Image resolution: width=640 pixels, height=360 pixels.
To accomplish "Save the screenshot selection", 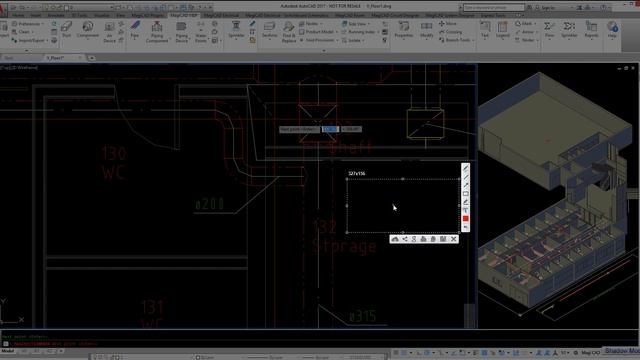I will pyautogui.click(x=443, y=239).
